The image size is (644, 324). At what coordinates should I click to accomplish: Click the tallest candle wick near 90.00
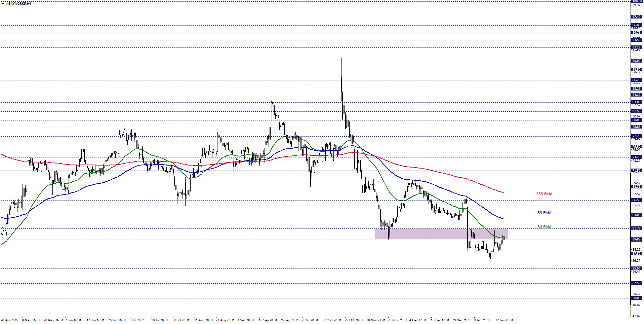click(x=341, y=67)
